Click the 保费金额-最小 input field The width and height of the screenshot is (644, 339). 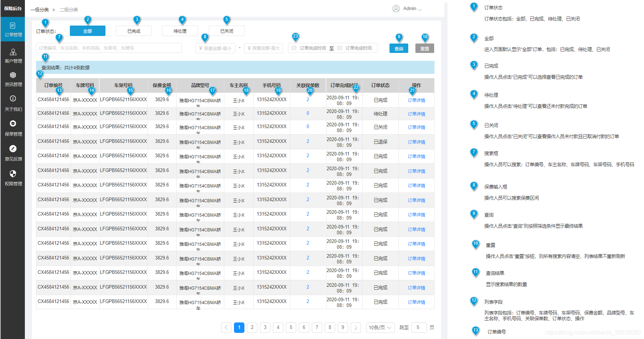point(215,48)
